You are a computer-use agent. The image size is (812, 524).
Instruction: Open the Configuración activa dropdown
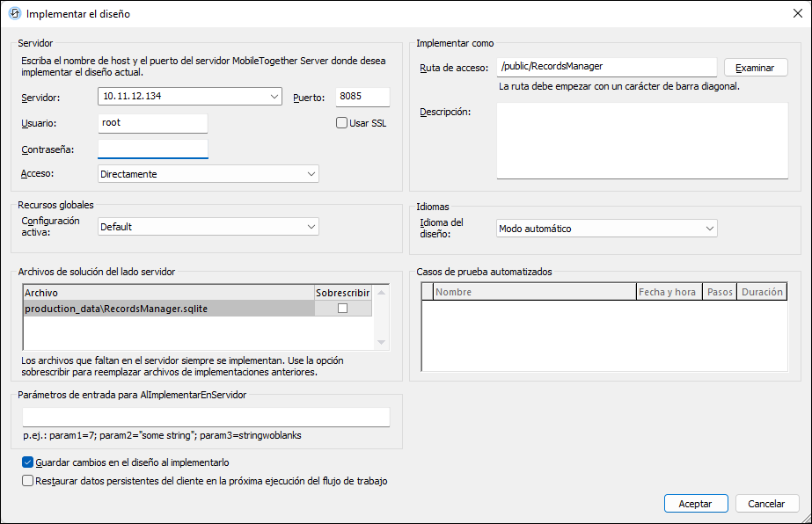pos(311,227)
